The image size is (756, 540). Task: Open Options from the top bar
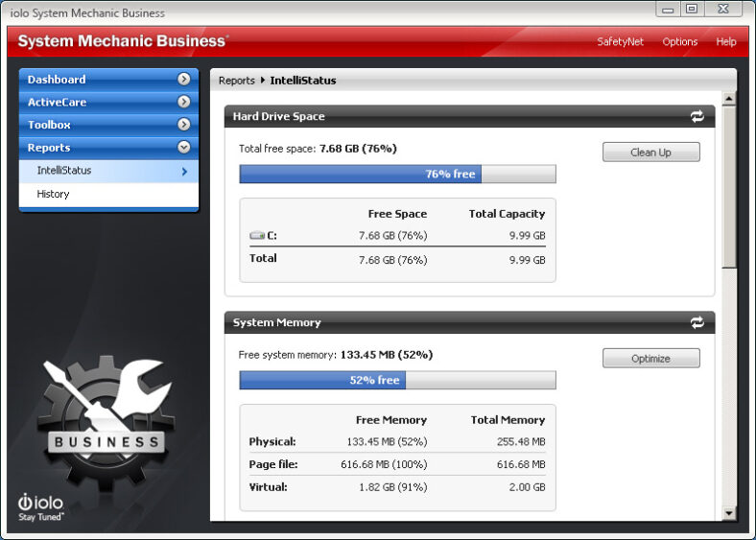[680, 42]
